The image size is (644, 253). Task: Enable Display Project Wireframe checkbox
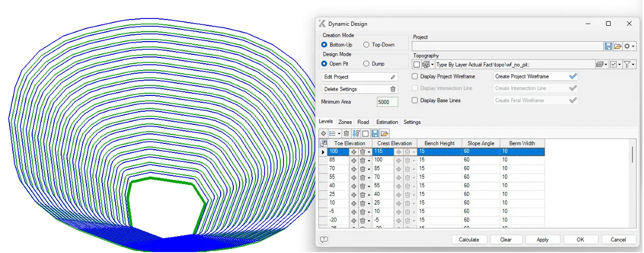point(415,76)
